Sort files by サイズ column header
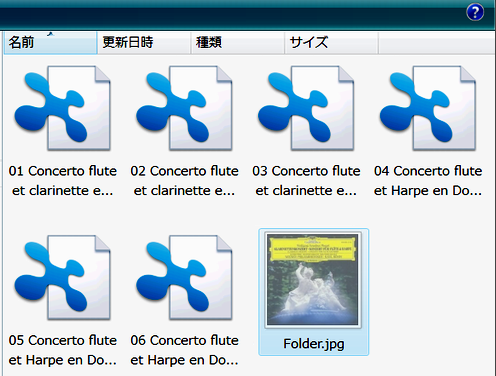496x376 pixels. (331, 43)
